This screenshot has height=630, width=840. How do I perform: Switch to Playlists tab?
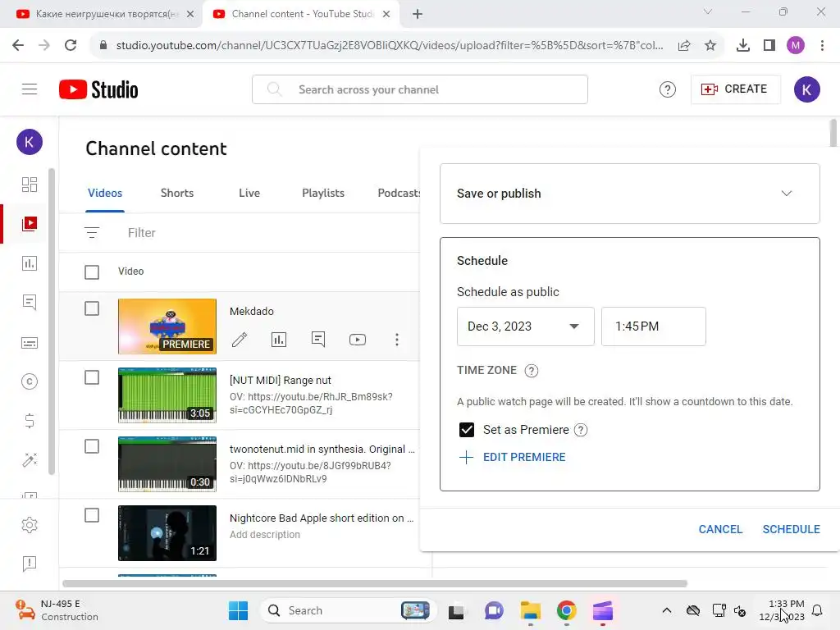pos(323,193)
